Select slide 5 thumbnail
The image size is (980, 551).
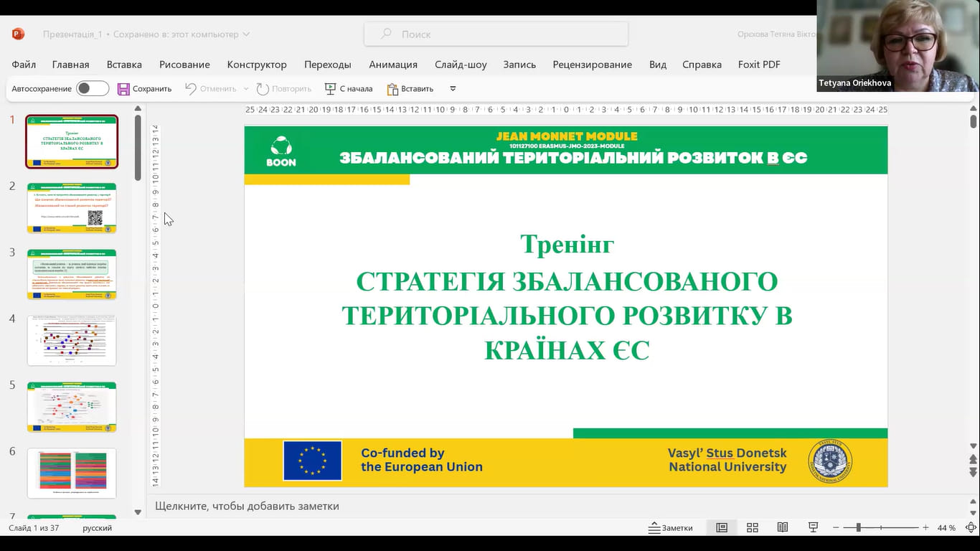pyautogui.click(x=72, y=407)
